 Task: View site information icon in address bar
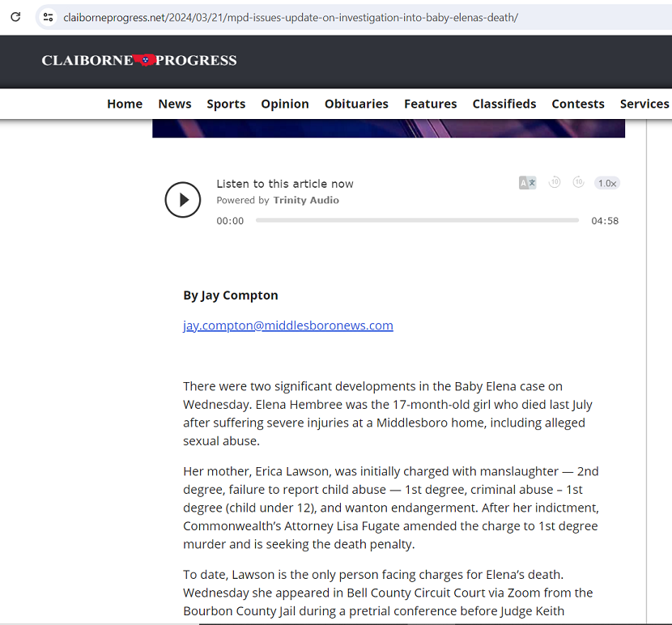coord(49,17)
